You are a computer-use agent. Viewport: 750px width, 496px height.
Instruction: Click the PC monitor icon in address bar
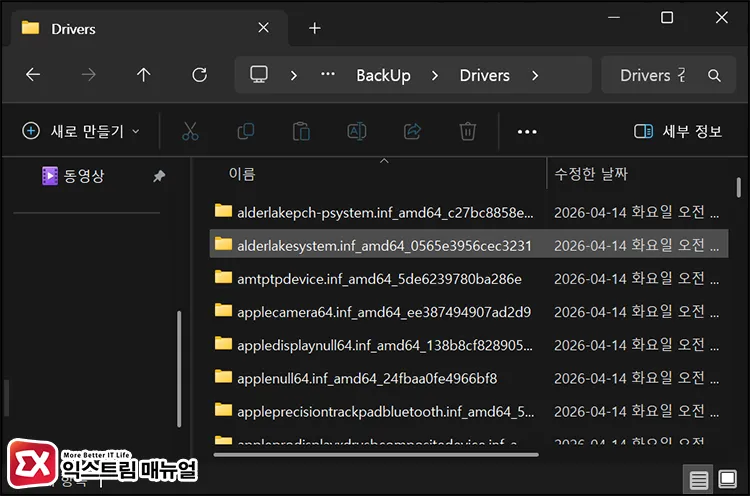tap(259, 75)
